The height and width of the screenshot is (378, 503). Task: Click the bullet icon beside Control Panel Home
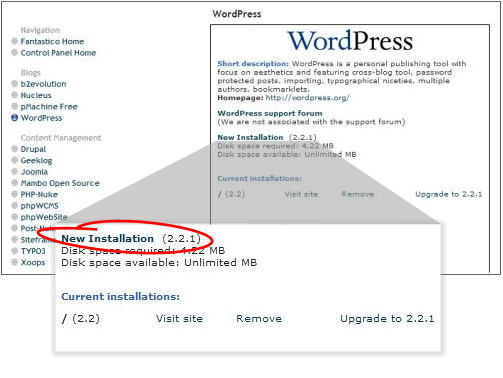pyautogui.click(x=14, y=52)
